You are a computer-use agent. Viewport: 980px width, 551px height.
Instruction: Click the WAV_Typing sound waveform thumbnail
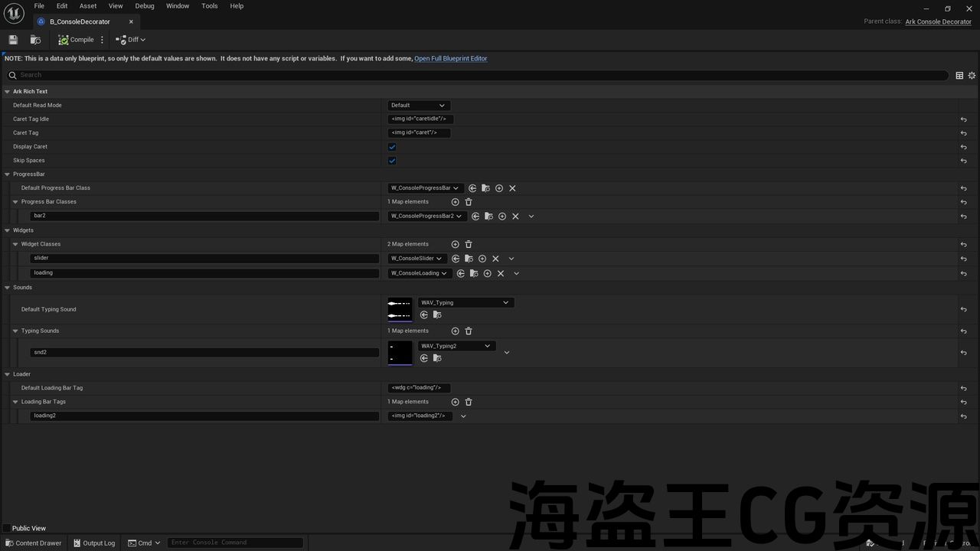(400, 309)
